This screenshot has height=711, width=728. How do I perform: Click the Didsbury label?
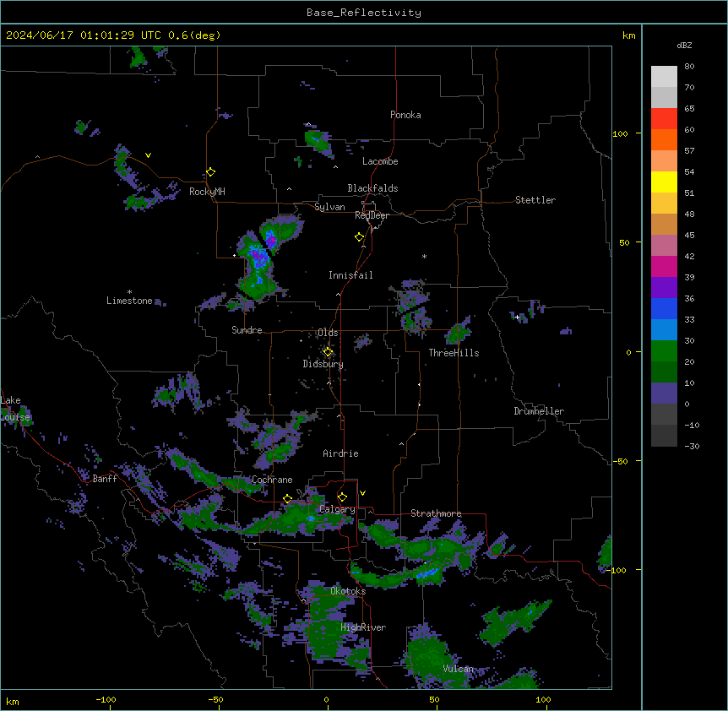click(x=323, y=364)
